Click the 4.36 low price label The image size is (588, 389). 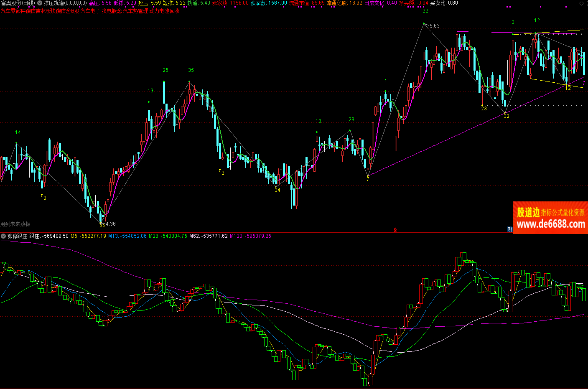[x=111, y=224]
